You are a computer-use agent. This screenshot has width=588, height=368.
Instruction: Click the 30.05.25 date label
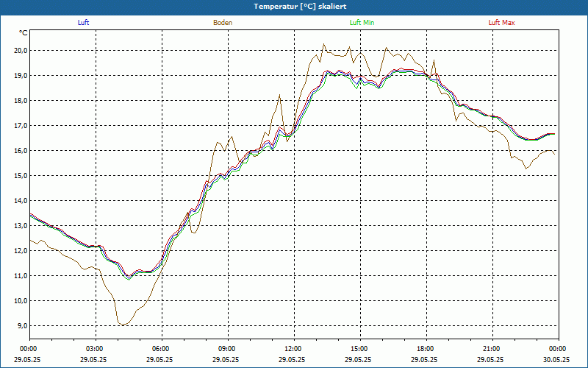click(556, 359)
